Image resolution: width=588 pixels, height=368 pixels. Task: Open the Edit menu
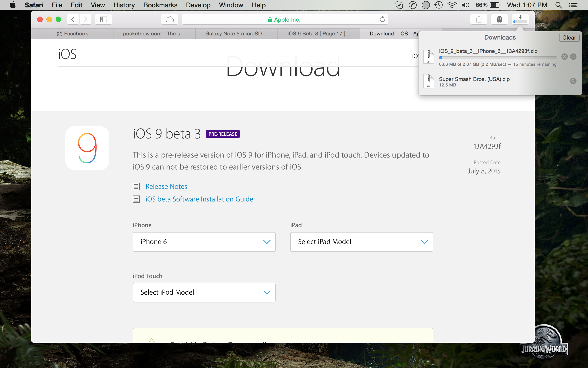coord(76,5)
